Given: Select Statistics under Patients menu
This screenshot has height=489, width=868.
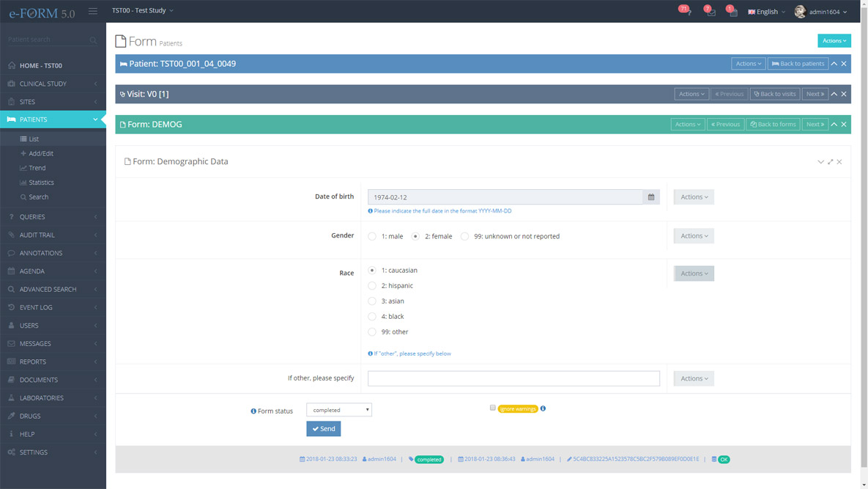Looking at the screenshot, I should [41, 183].
